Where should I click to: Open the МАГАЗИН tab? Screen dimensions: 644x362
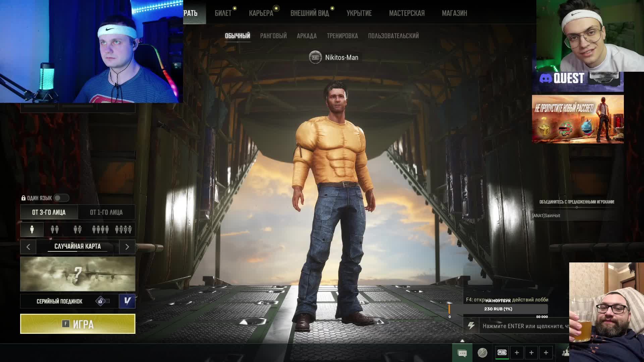454,13
